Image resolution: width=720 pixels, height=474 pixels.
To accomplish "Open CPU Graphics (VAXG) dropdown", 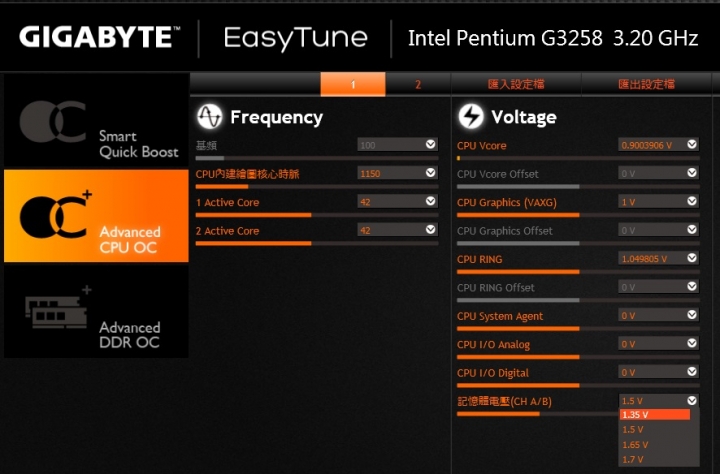I will pos(692,201).
